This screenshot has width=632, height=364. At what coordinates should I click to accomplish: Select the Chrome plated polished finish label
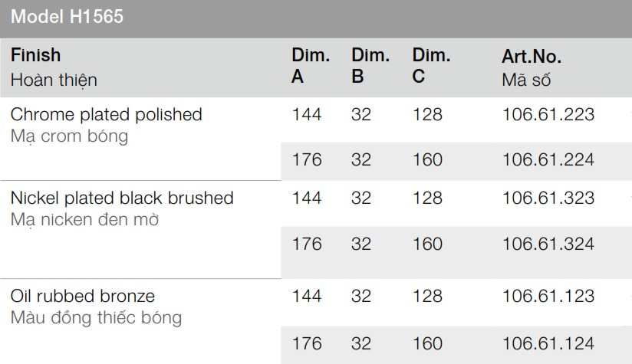coord(107,115)
